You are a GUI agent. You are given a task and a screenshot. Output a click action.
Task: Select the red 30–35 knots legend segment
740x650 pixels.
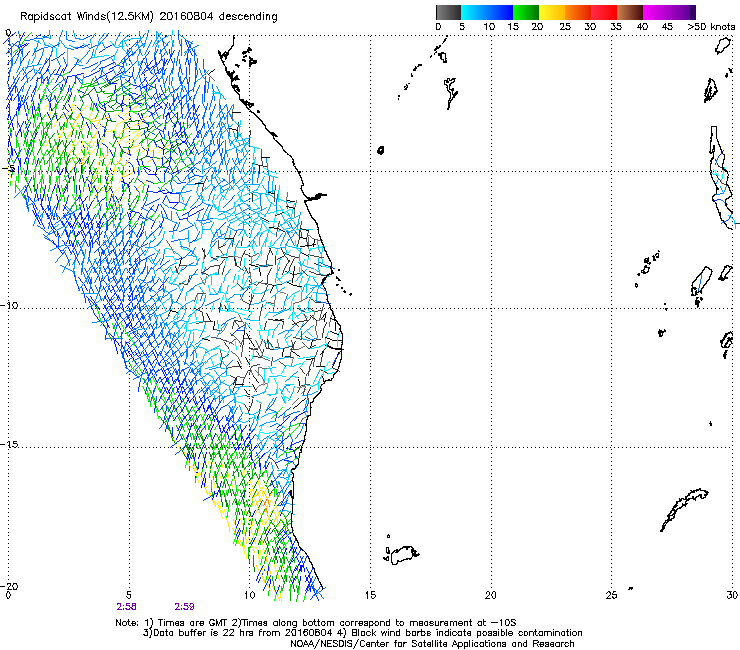tap(604, 12)
